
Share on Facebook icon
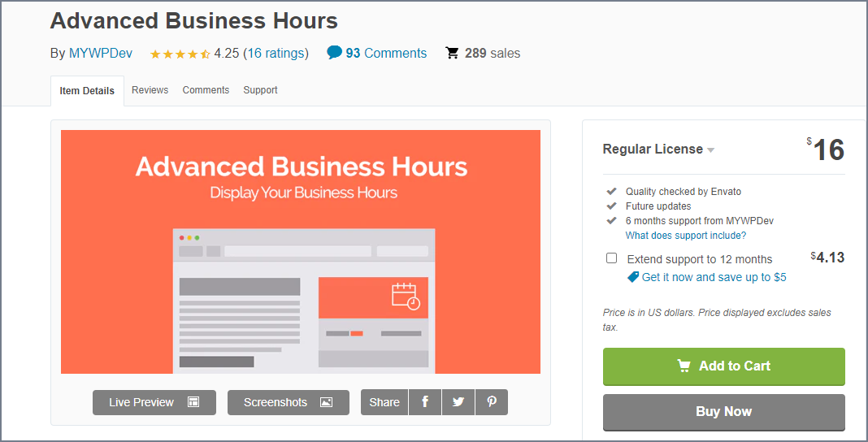(425, 402)
